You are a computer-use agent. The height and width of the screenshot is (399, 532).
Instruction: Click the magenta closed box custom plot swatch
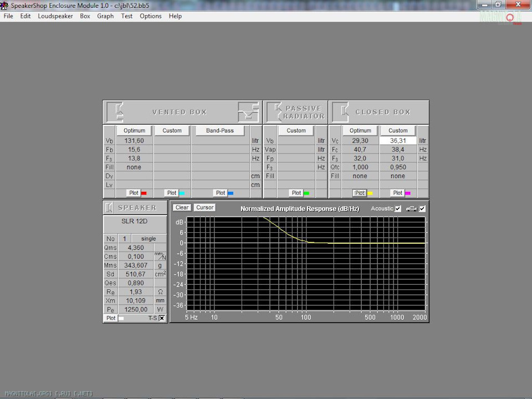(x=408, y=193)
